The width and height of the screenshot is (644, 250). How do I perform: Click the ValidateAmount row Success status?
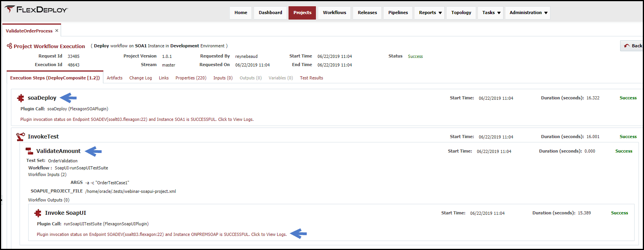coord(624,151)
